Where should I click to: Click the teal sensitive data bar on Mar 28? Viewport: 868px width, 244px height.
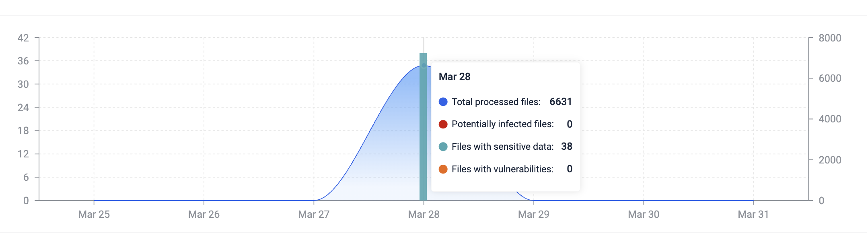click(423, 126)
